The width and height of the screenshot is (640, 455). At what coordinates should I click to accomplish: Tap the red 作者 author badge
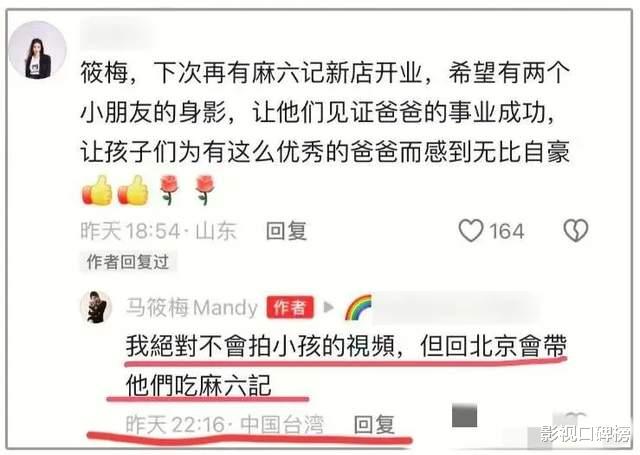(x=290, y=307)
